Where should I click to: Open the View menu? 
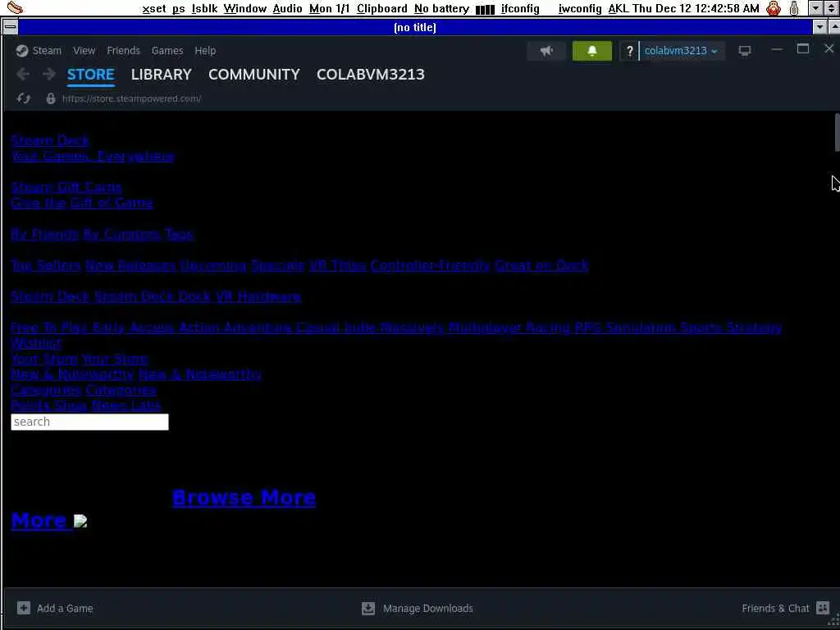84,50
